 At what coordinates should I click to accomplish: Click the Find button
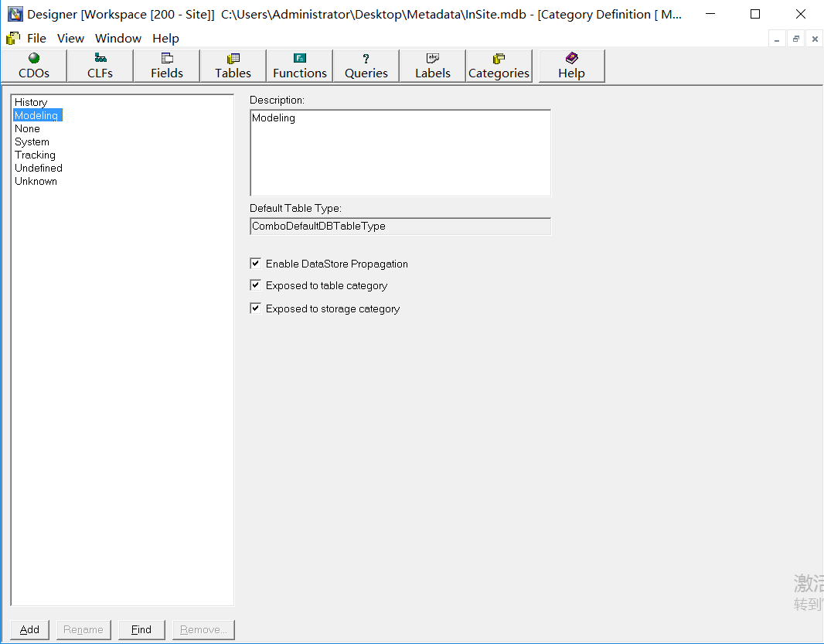tap(141, 629)
